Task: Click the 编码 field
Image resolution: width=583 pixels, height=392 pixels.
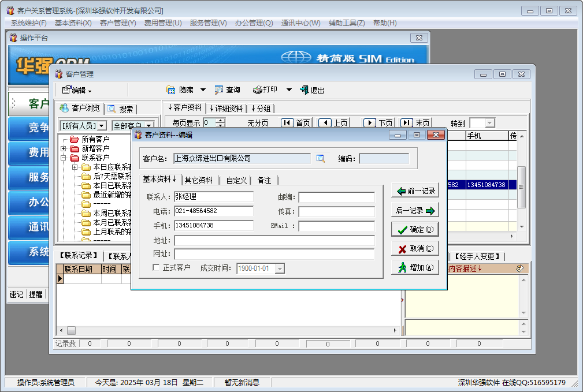Action: pos(384,159)
